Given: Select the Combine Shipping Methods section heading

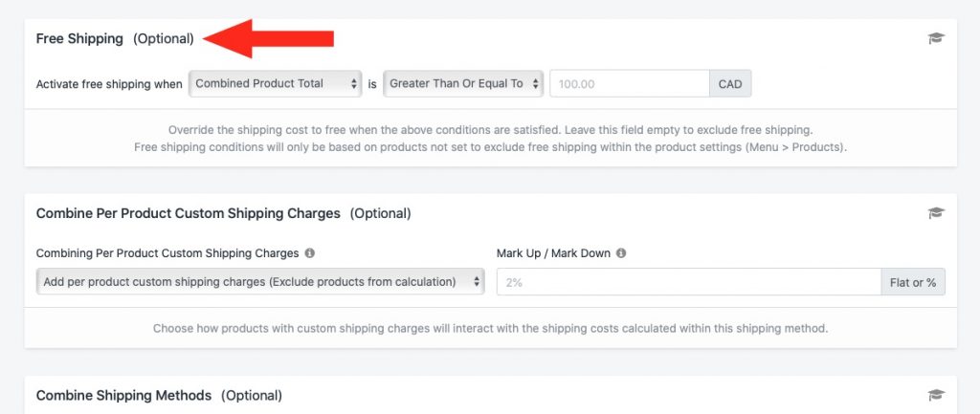Looking at the screenshot, I should 123,395.
